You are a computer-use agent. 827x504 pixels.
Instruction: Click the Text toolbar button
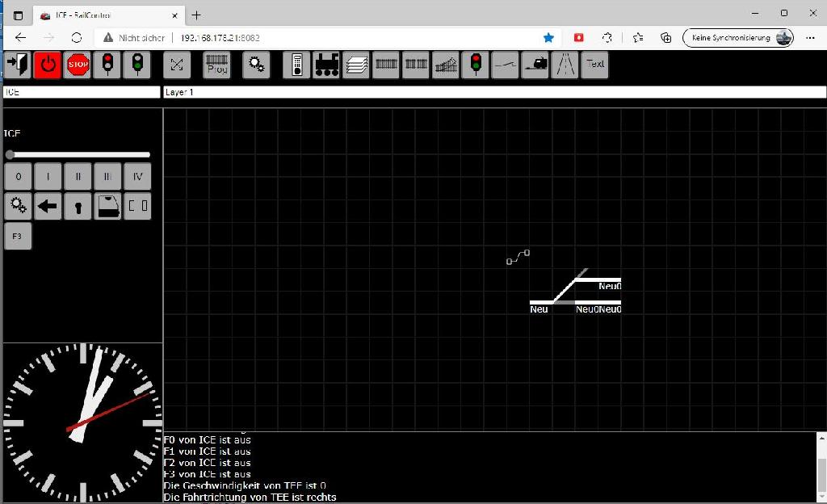click(595, 65)
